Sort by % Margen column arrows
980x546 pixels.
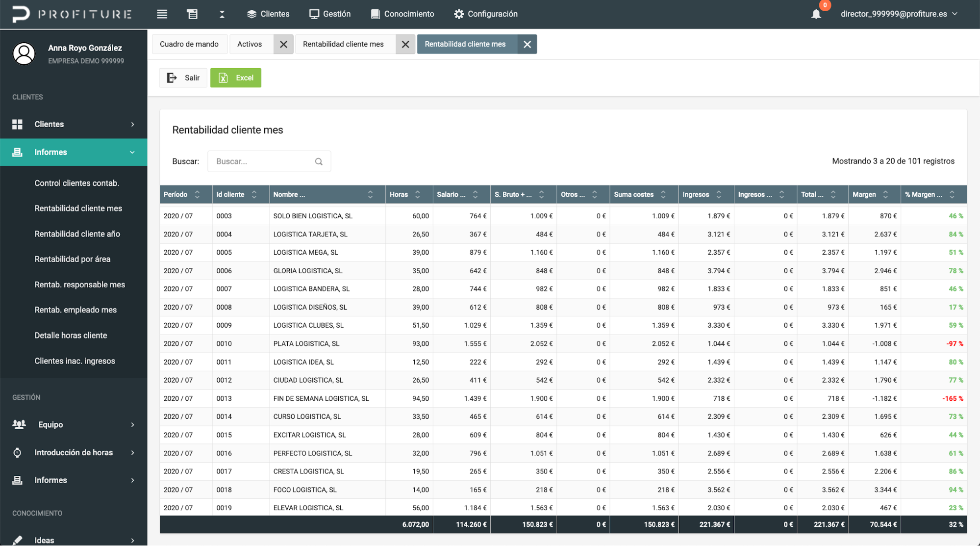[x=952, y=194]
